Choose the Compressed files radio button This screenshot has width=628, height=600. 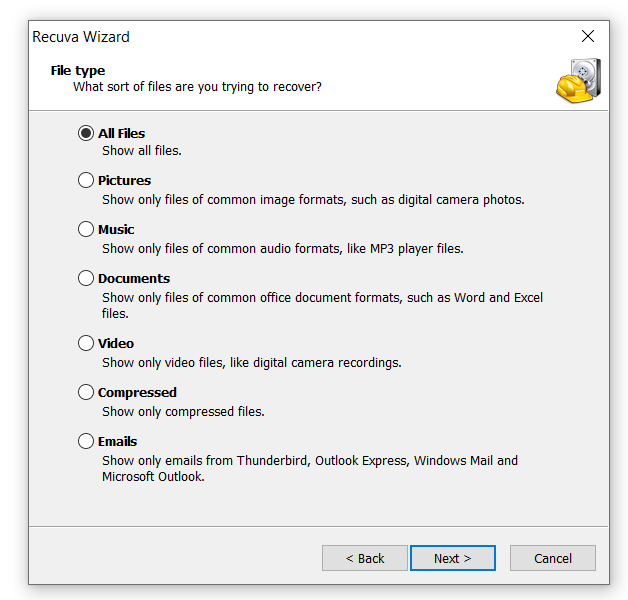click(86, 392)
